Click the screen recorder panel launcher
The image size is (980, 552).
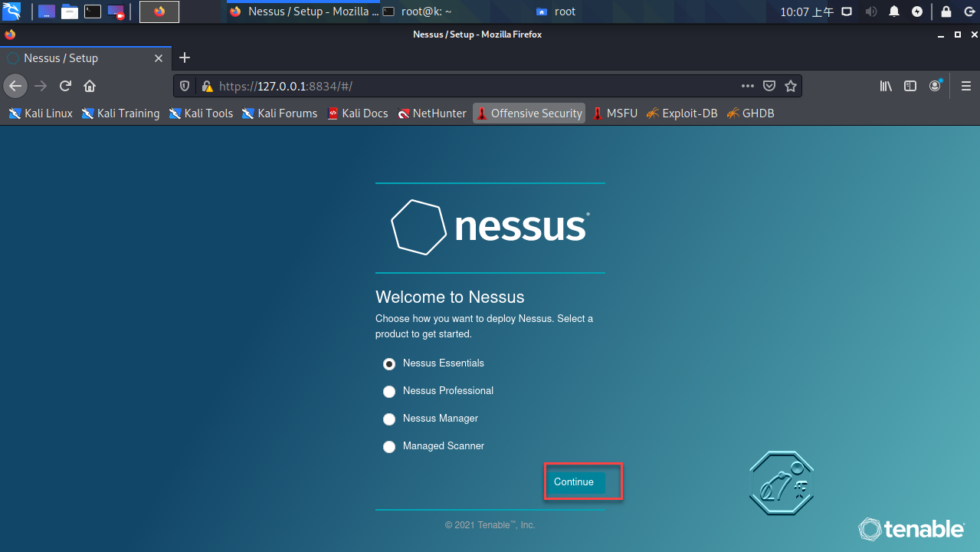tap(116, 11)
